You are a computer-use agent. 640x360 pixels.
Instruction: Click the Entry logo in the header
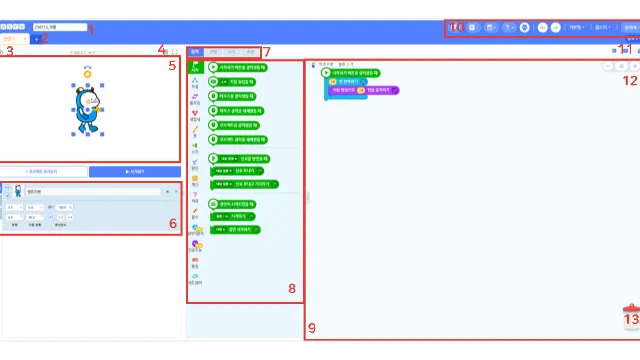pyautogui.click(x=12, y=27)
